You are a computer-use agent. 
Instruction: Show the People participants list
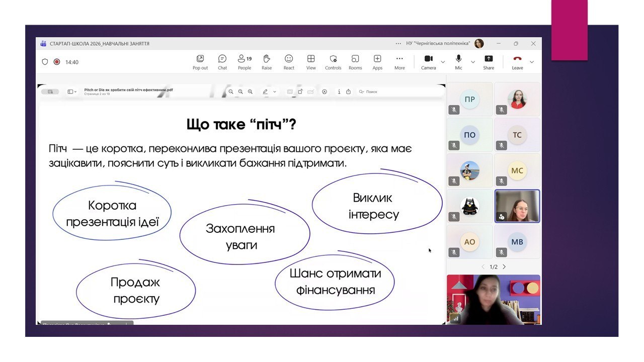coord(245,62)
